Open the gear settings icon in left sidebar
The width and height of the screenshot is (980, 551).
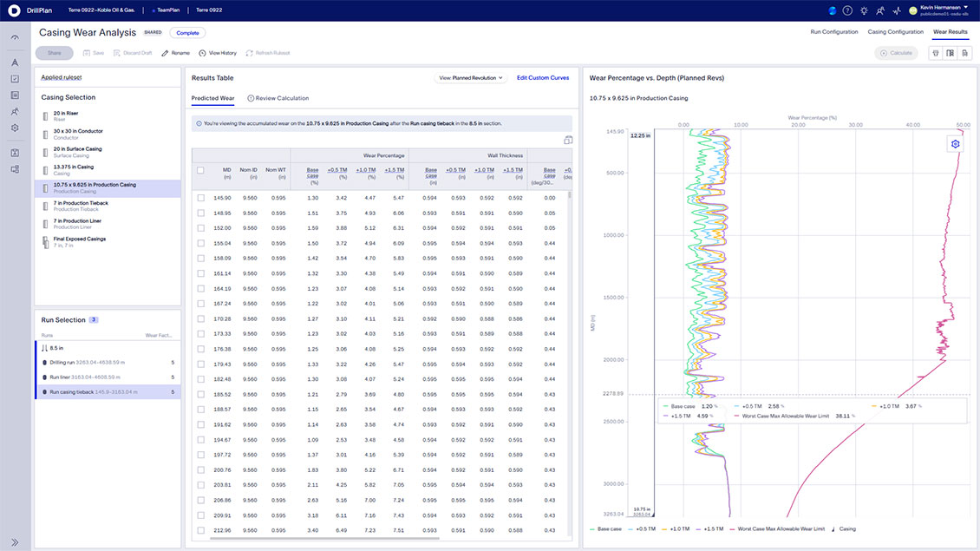(x=15, y=128)
